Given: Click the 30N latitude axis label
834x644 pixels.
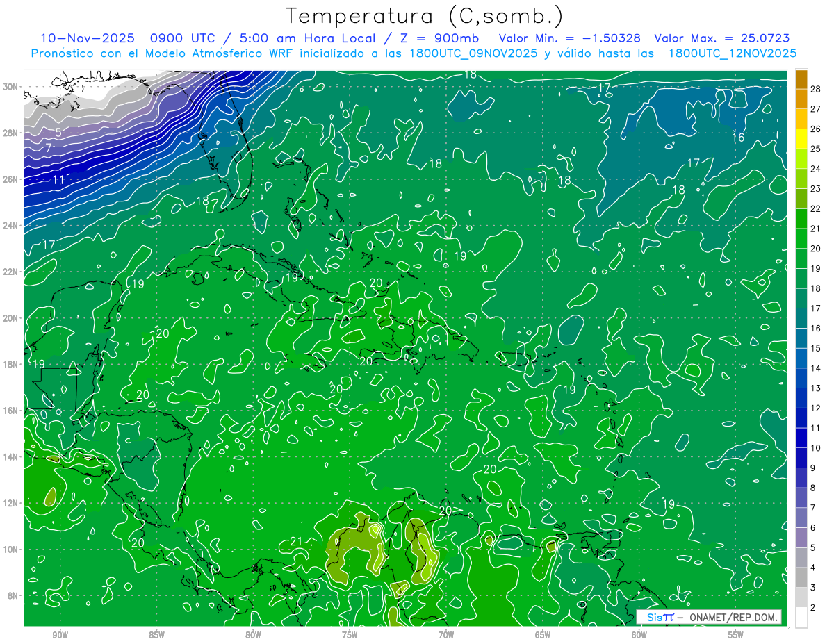Looking at the screenshot, I should tap(12, 87).
